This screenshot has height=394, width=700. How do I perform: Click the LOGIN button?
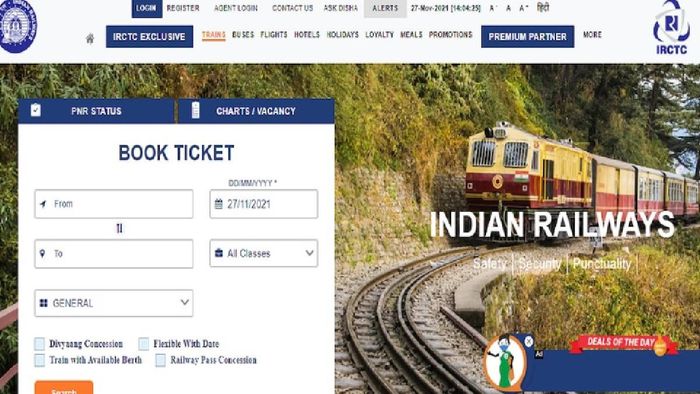(147, 8)
